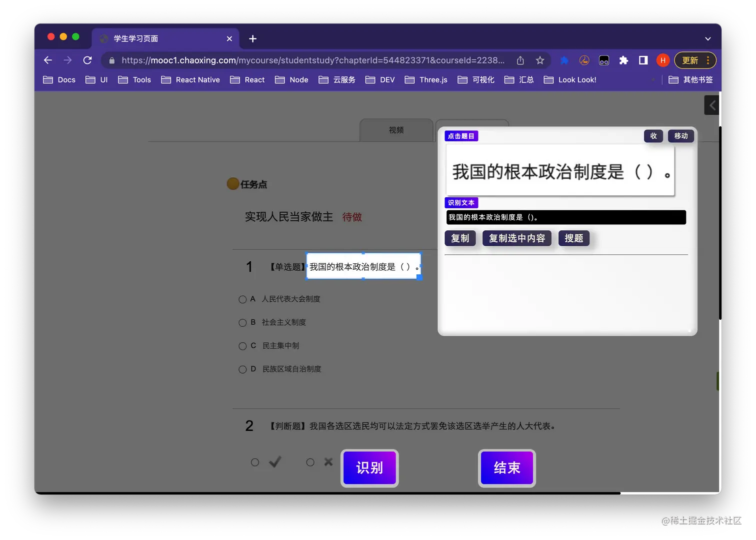Select radio option A 人民代表大会制度
This screenshot has width=756, height=540.
pyautogui.click(x=242, y=299)
